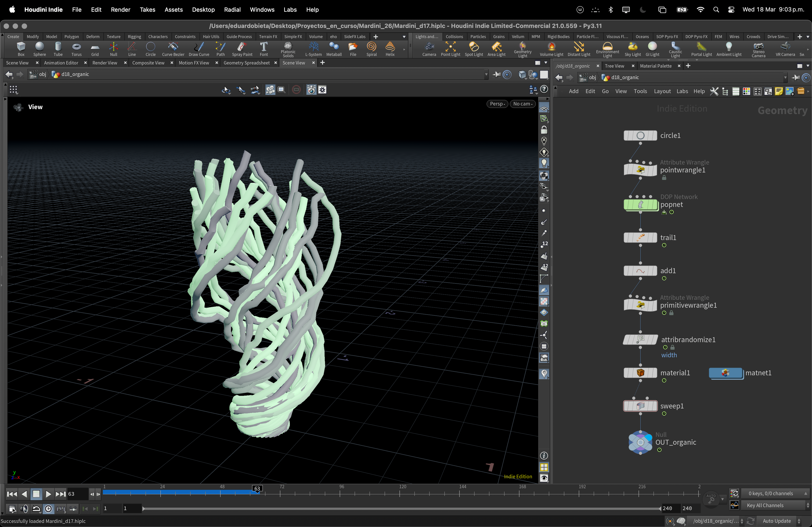Switch to the Geometry Spreadsheet tab
This screenshot has height=527, width=812.
(246, 63)
